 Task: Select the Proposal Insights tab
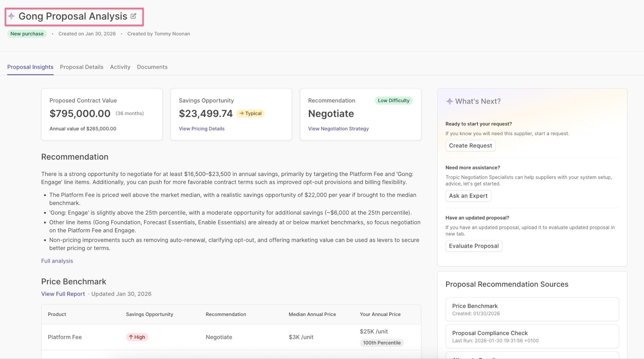(x=30, y=67)
